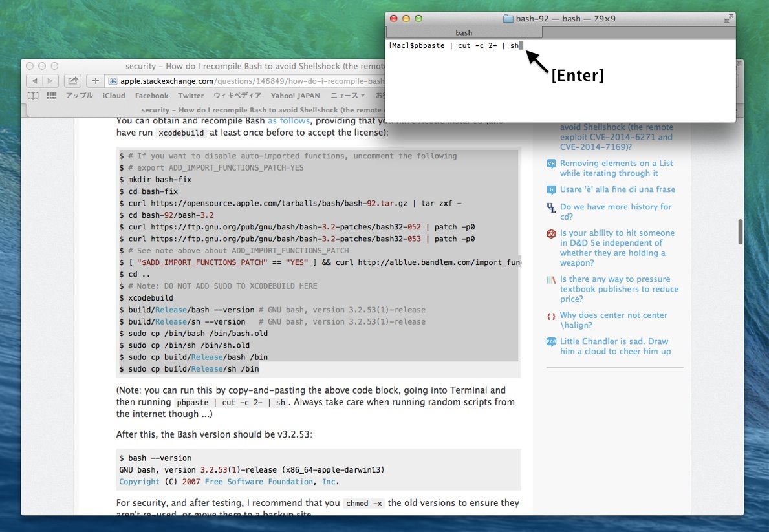
Task: Click inline 'pbpaste | cut -c 2- | sh' code
Action: 231,403
